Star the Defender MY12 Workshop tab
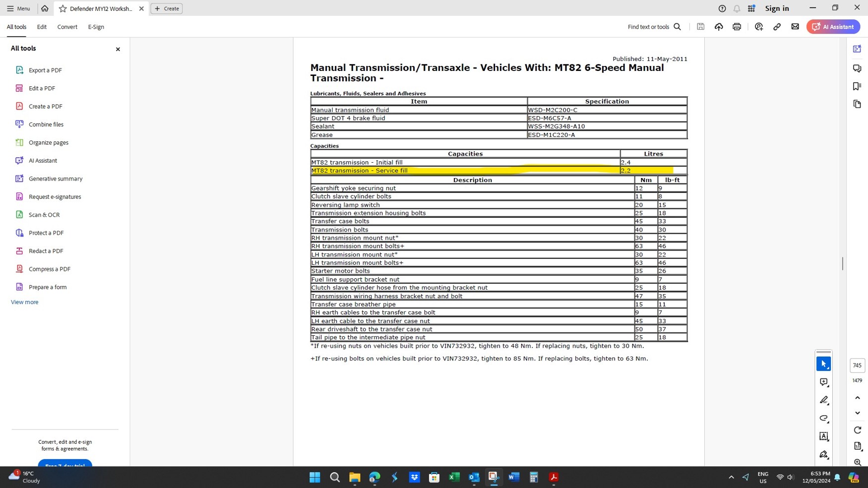The width and height of the screenshot is (868, 488). click(63, 8)
